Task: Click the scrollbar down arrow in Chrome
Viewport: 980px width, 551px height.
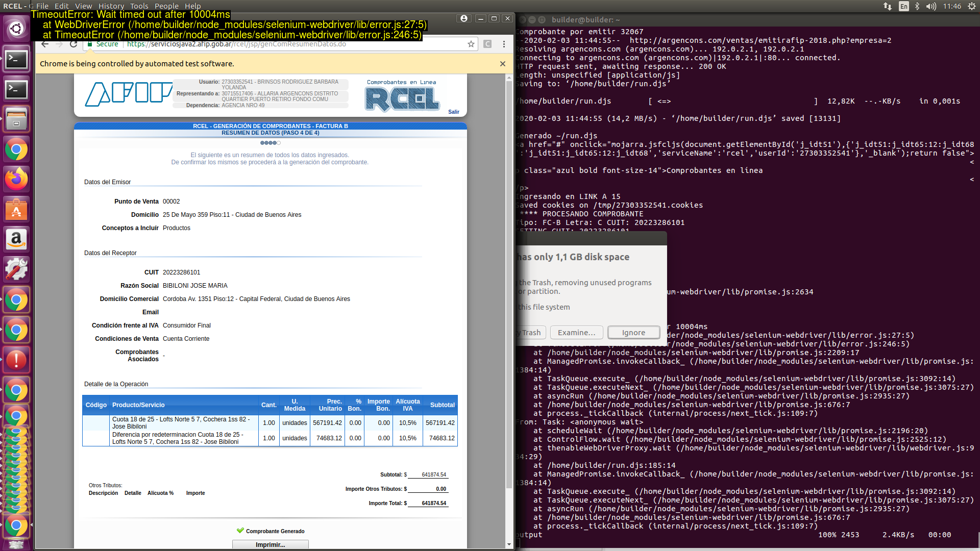Action: 509,544
